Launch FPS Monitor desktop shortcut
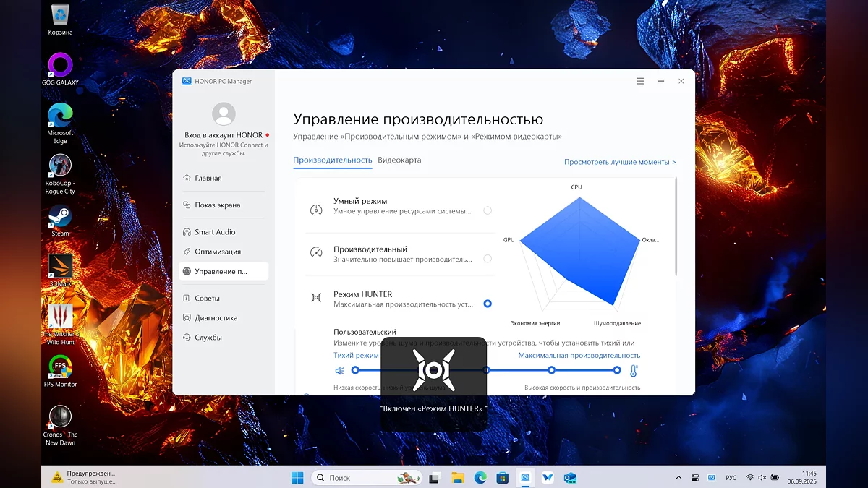 coord(60,367)
